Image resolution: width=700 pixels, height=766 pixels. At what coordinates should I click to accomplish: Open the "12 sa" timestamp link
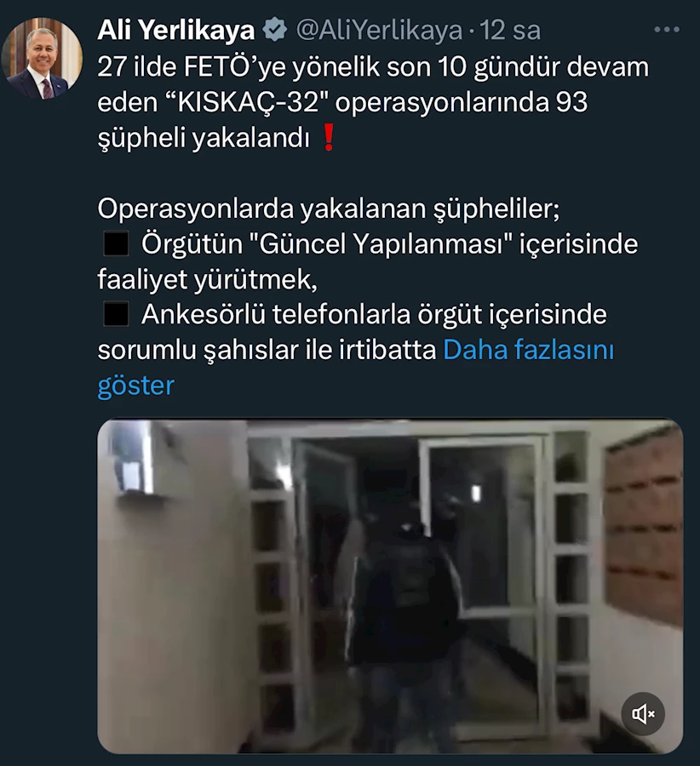tap(510, 31)
